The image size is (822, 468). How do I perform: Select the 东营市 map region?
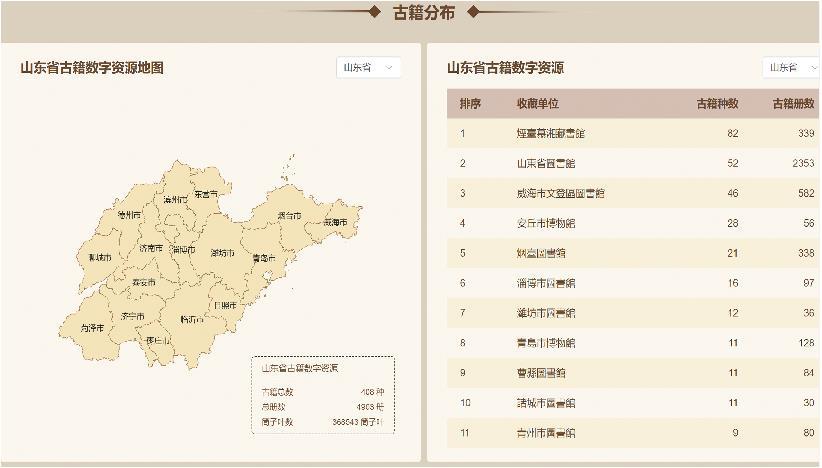[206, 194]
